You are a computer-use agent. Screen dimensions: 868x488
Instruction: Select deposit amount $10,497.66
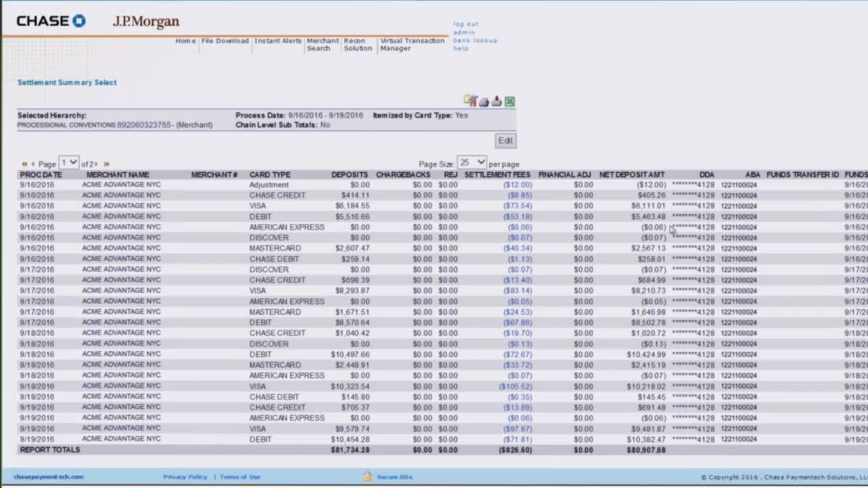point(351,354)
